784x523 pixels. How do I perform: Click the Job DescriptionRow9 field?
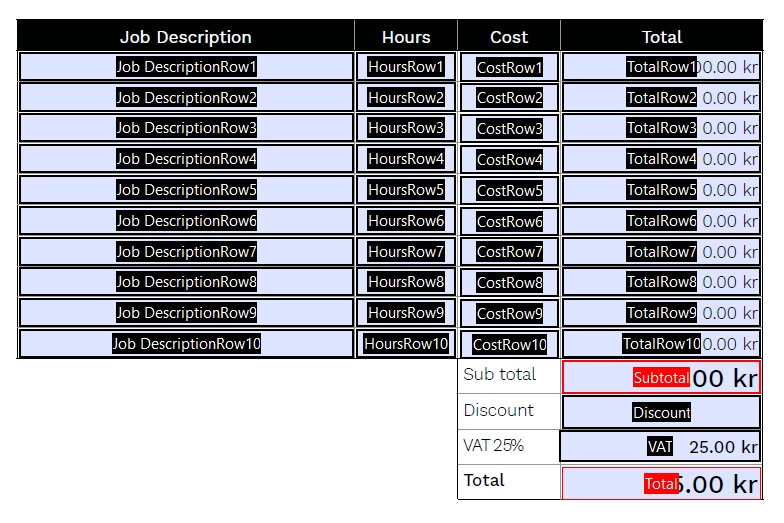tap(186, 313)
